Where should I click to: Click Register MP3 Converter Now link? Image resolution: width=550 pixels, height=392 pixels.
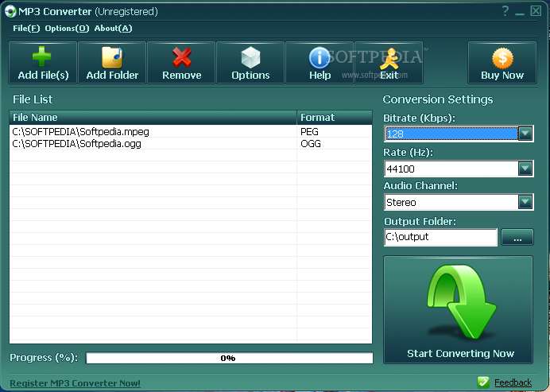(x=75, y=383)
